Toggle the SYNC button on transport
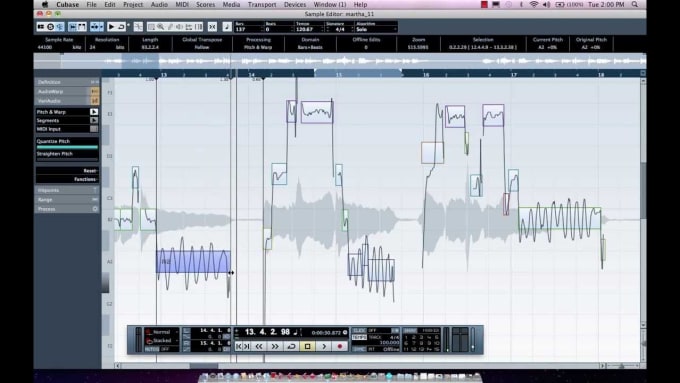The height and width of the screenshot is (383, 680). coord(359,349)
